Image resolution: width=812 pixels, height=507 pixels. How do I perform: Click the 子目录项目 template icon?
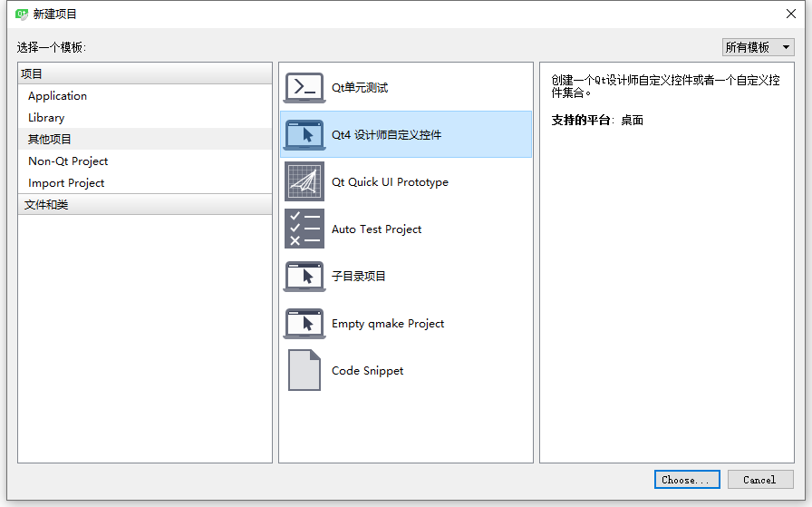[x=304, y=277]
